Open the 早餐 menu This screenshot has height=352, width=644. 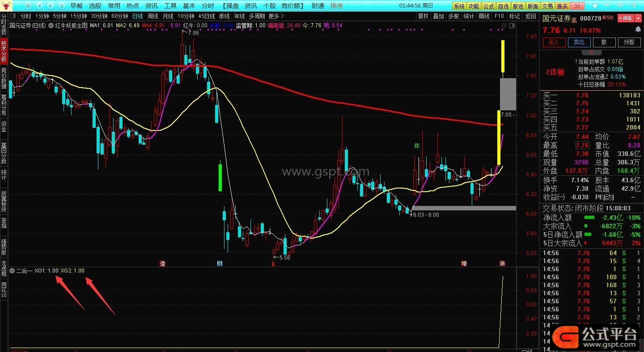76,6
